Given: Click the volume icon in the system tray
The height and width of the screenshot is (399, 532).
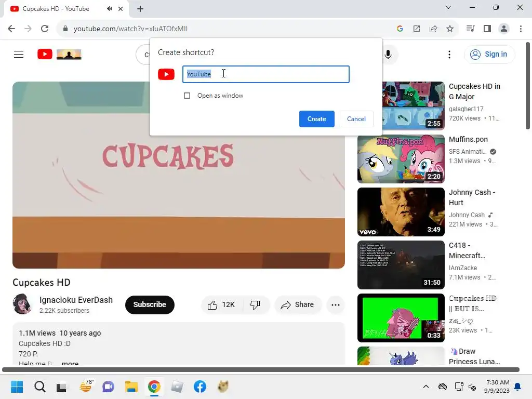Looking at the screenshot, I should tap(472, 387).
